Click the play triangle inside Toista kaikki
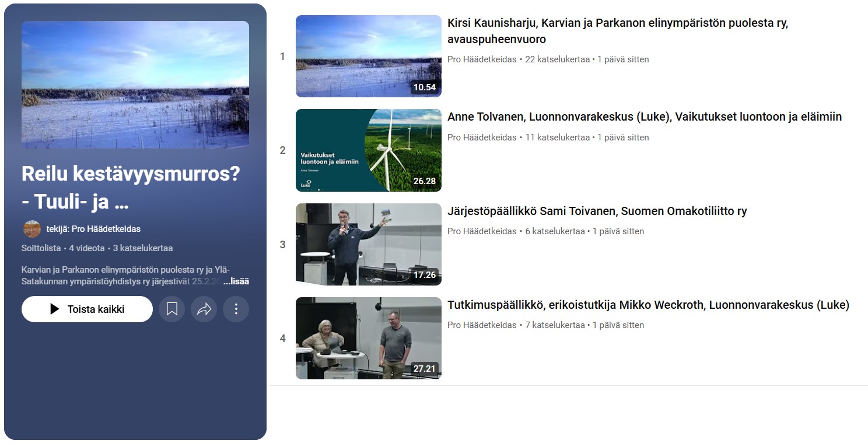 pyautogui.click(x=54, y=309)
